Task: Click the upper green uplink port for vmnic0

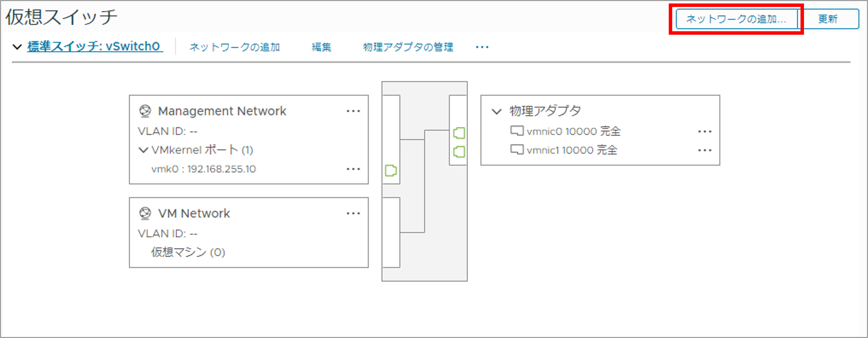Action: pyautogui.click(x=459, y=133)
